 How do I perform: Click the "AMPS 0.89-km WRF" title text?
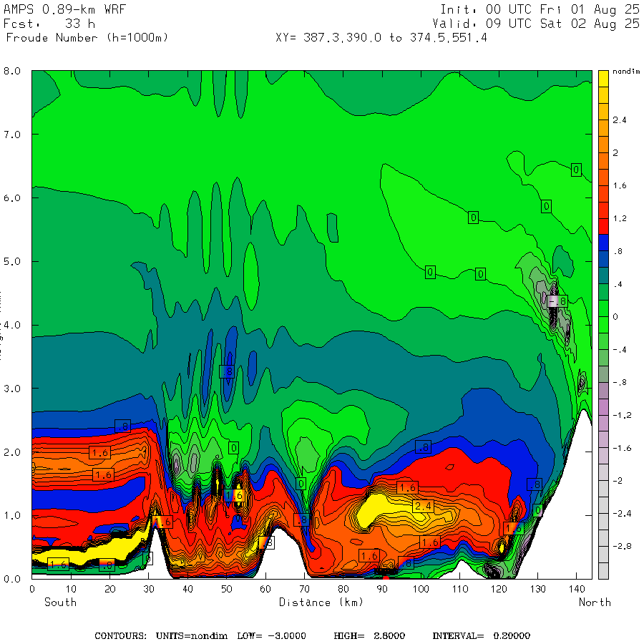(64, 9)
